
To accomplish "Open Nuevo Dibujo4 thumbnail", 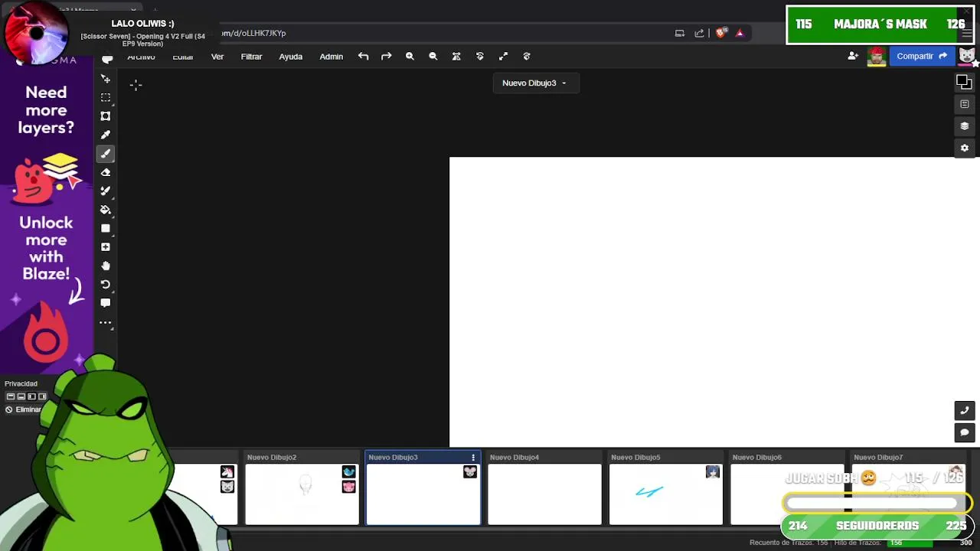I will [x=544, y=494].
